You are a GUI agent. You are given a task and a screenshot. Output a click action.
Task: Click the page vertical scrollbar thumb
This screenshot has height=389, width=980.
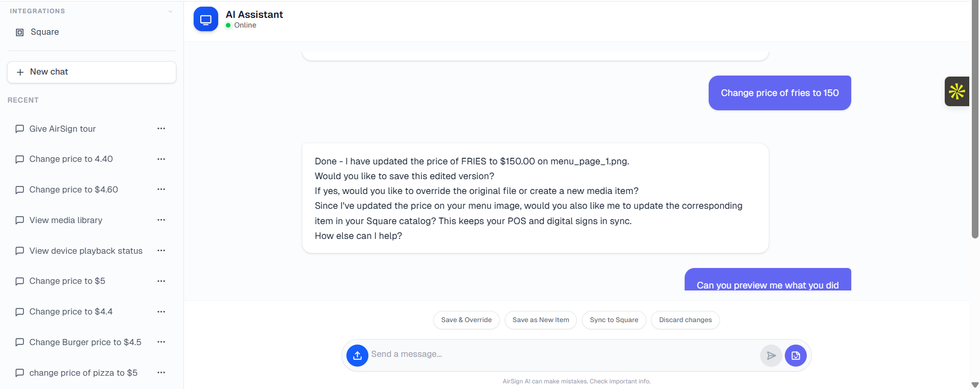coord(975,120)
